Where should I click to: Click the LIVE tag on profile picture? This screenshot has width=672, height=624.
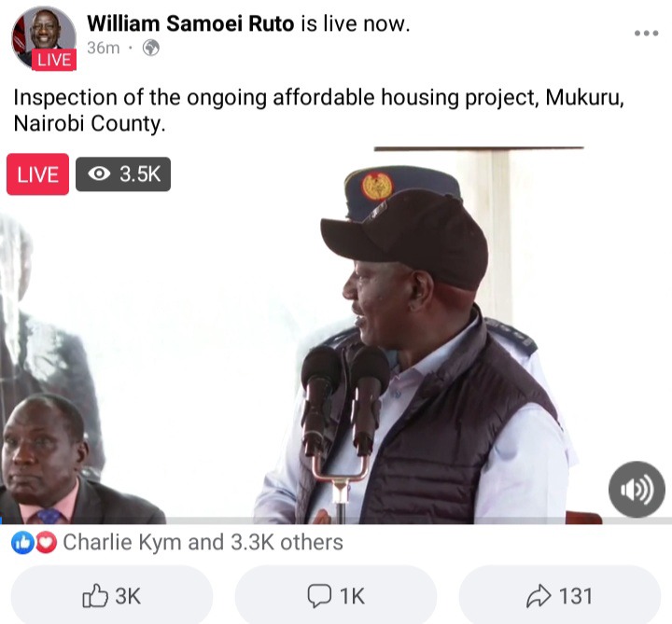tap(54, 60)
